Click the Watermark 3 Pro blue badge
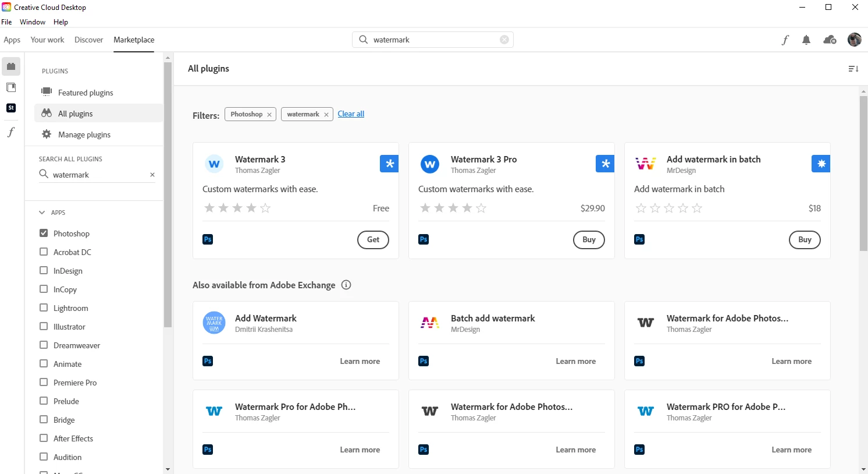This screenshot has width=868, height=474. 605,164
